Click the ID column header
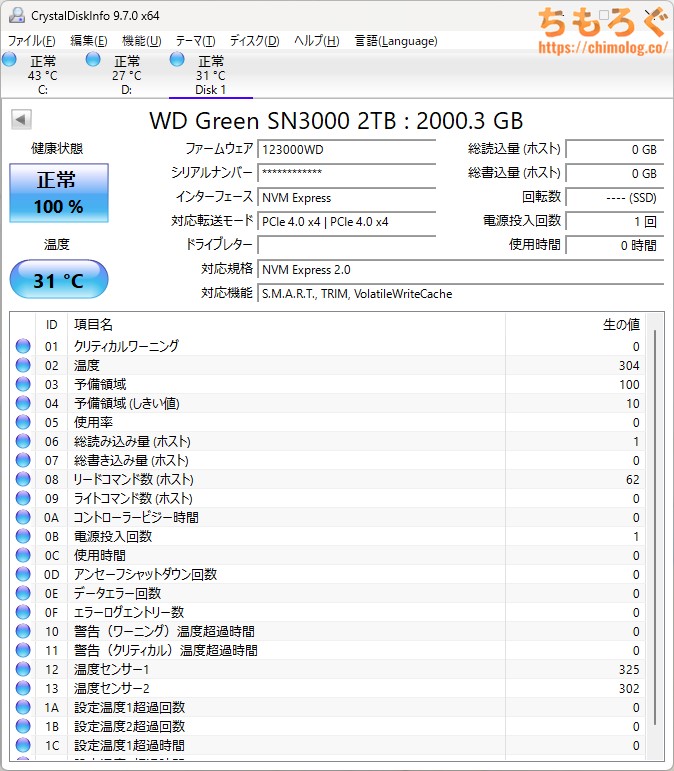Image resolution: width=674 pixels, height=771 pixels. click(52, 325)
